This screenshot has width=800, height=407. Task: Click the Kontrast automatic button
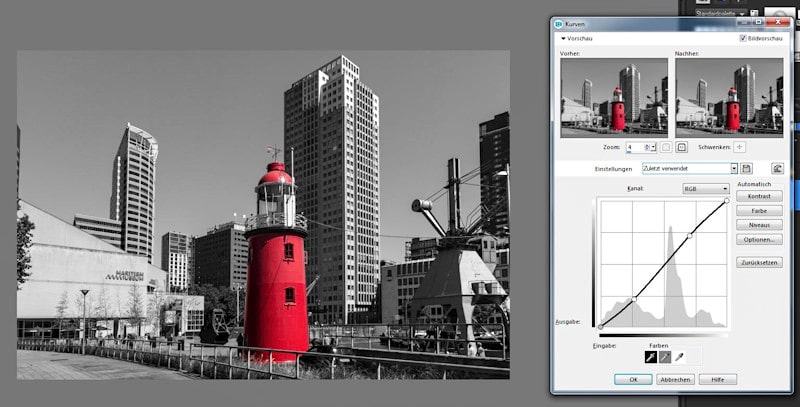(757, 197)
